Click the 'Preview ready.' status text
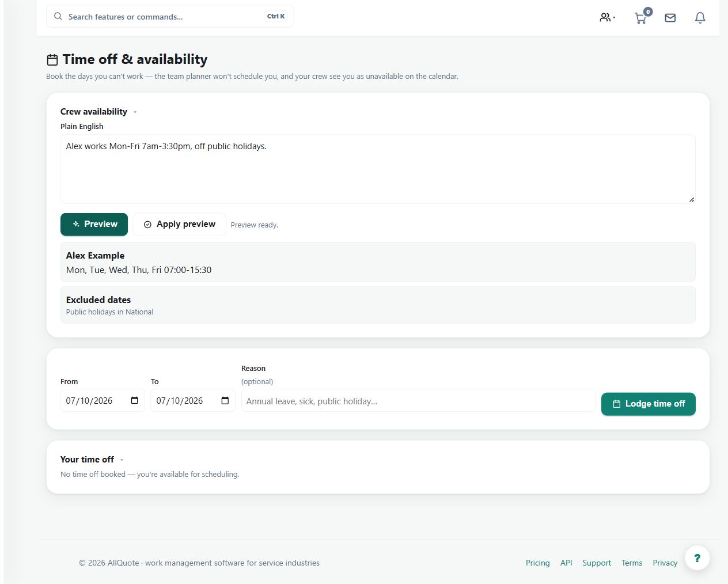Screen dimensions: 728x584 (x=255, y=225)
